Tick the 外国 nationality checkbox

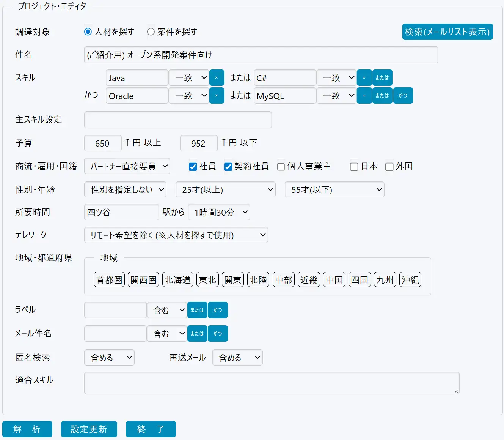click(389, 167)
